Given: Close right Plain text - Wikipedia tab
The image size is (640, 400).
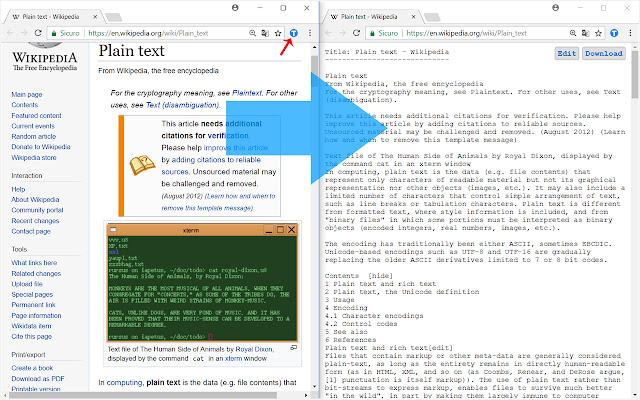Looking at the screenshot, I should (x=413, y=17).
